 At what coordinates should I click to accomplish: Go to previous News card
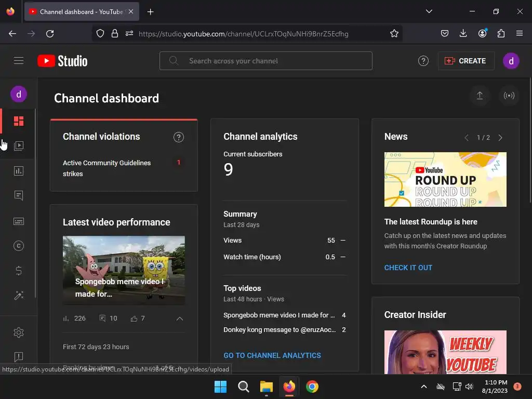point(467,137)
